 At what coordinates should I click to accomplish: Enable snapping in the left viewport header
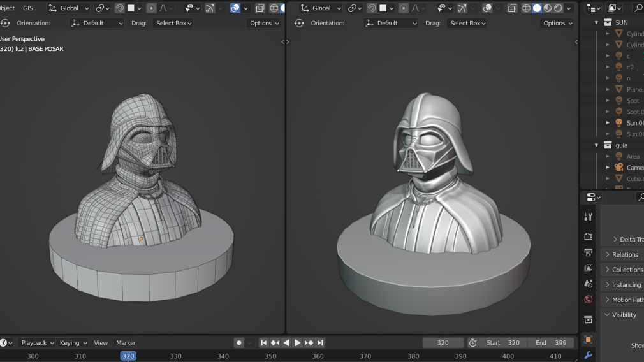coord(119,8)
